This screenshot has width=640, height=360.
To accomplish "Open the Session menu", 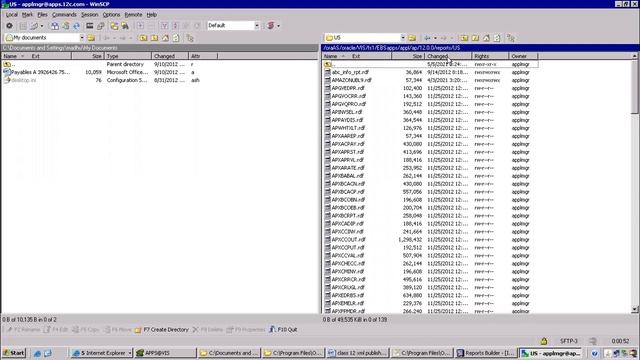I will point(89,15).
